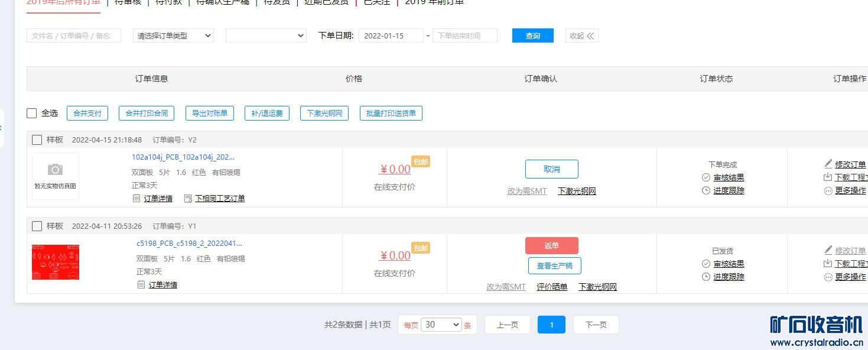Open the 102a104j_PCB file name link

183,157
